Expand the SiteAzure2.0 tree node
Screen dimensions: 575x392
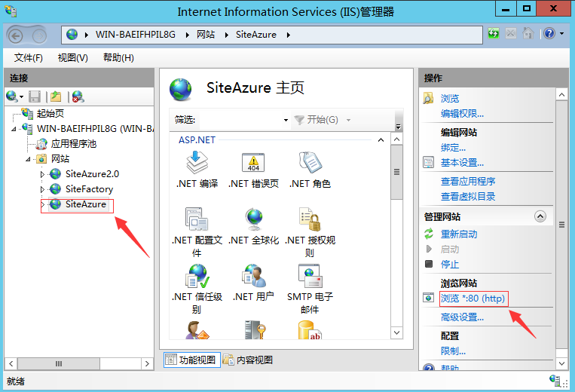(x=43, y=174)
